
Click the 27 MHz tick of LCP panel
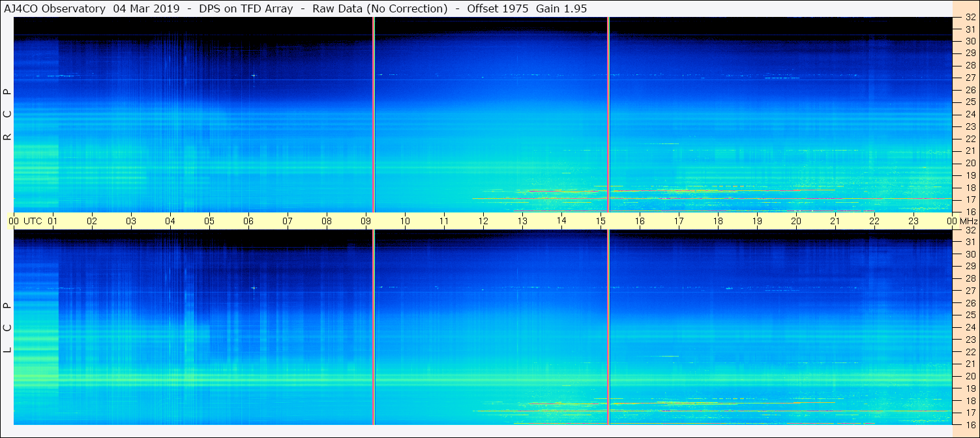(x=970, y=291)
